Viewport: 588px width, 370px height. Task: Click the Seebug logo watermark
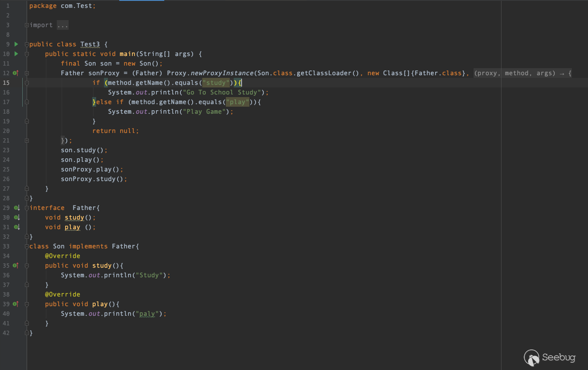(x=550, y=357)
